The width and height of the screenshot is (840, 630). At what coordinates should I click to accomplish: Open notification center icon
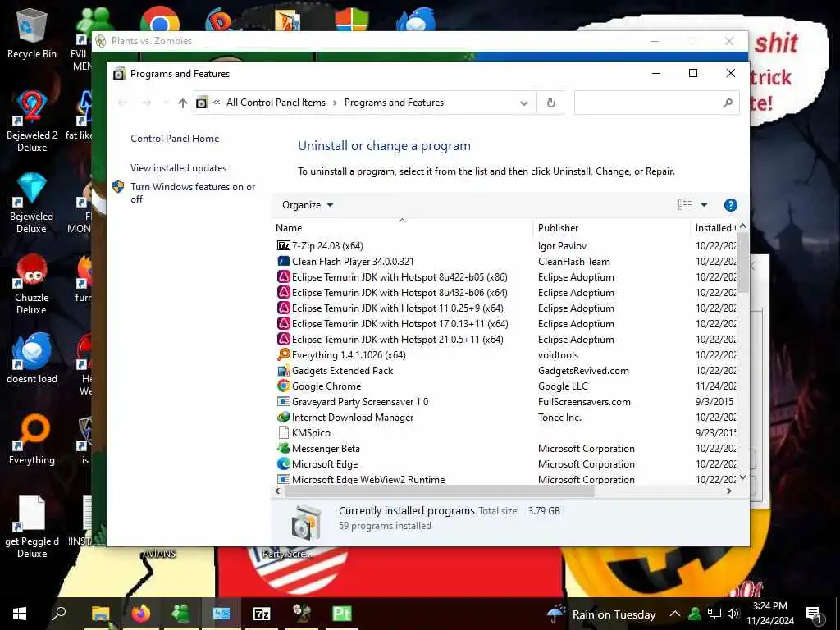click(x=814, y=614)
